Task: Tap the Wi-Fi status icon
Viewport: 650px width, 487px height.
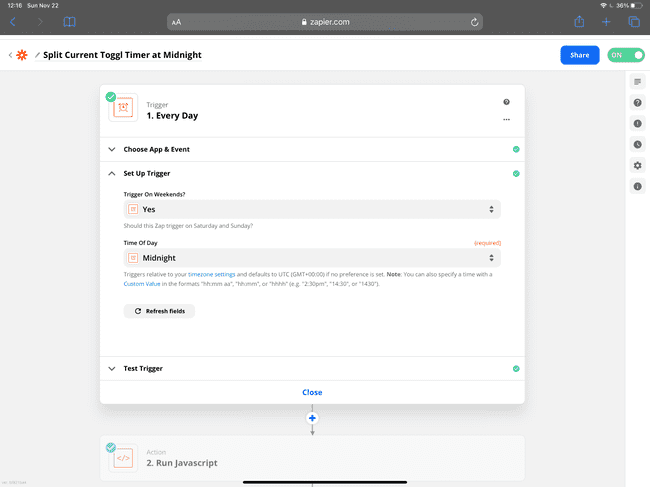Action: [x=603, y=5]
